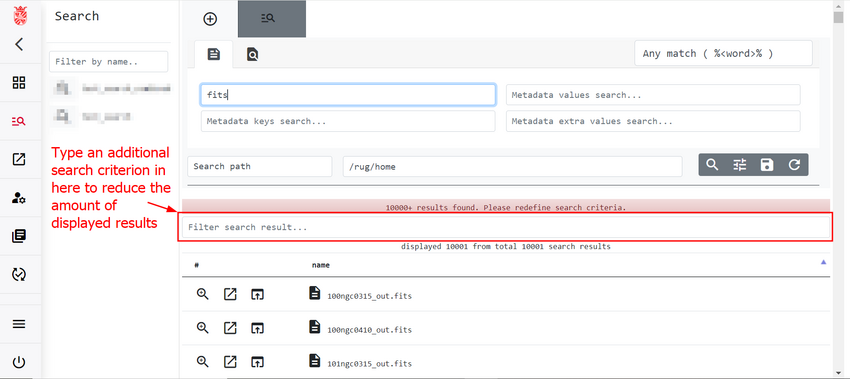
Task: Select the document search sub-tab
Action: click(x=214, y=54)
